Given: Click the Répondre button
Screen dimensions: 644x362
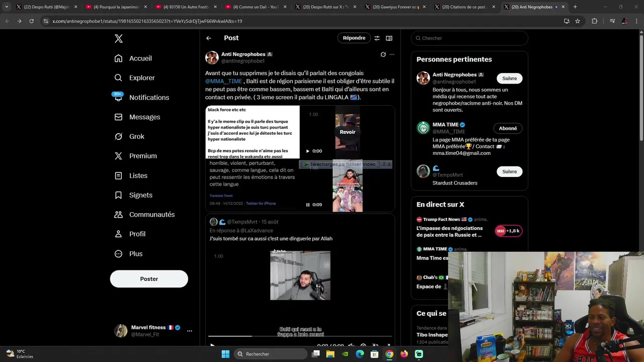Looking at the screenshot, I should point(354,38).
